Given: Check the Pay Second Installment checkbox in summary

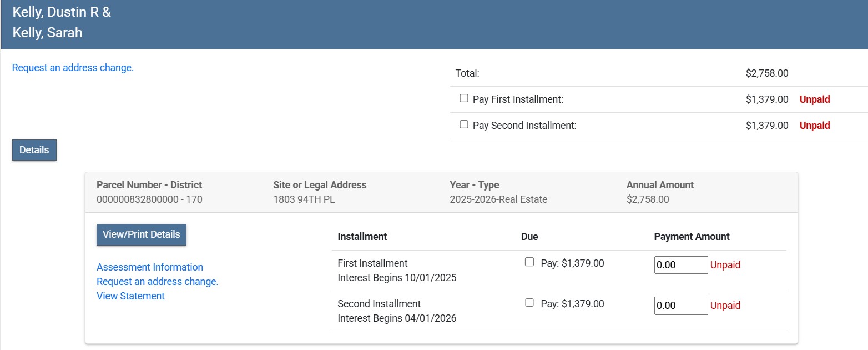Looking at the screenshot, I should pyautogui.click(x=464, y=124).
